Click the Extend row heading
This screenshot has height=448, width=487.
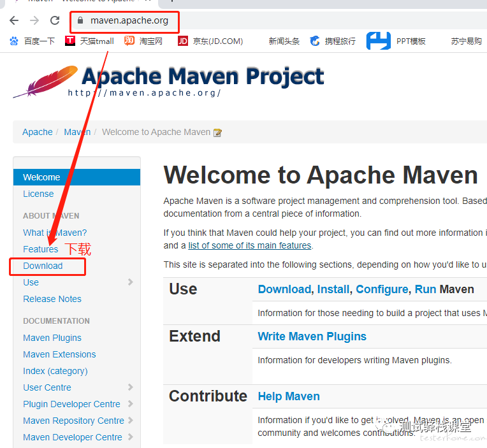[195, 336]
